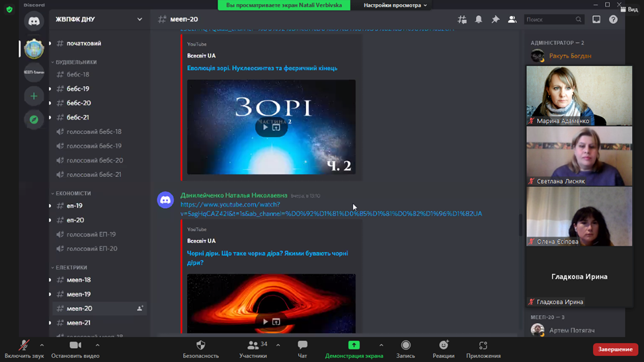This screenshot has width=644, height=362.
Task: Select Марина Адаменко video thumbnail
Action: click(x=579, y=96)
